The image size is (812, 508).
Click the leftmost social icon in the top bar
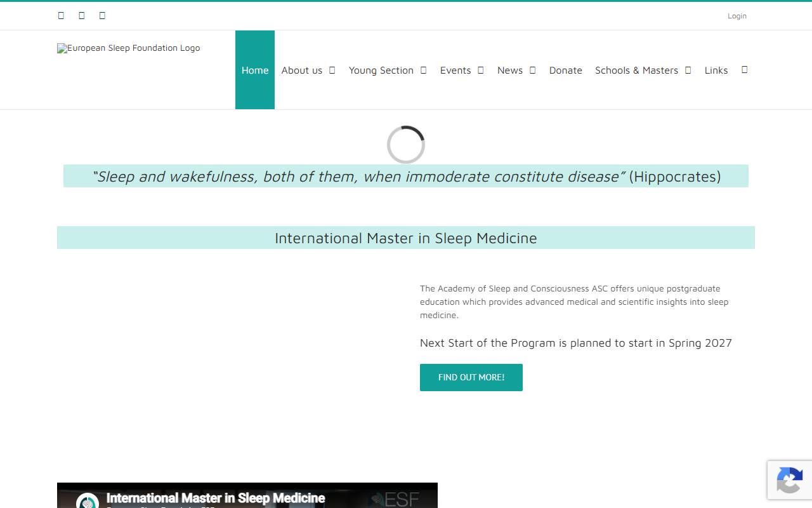[61, 15]
